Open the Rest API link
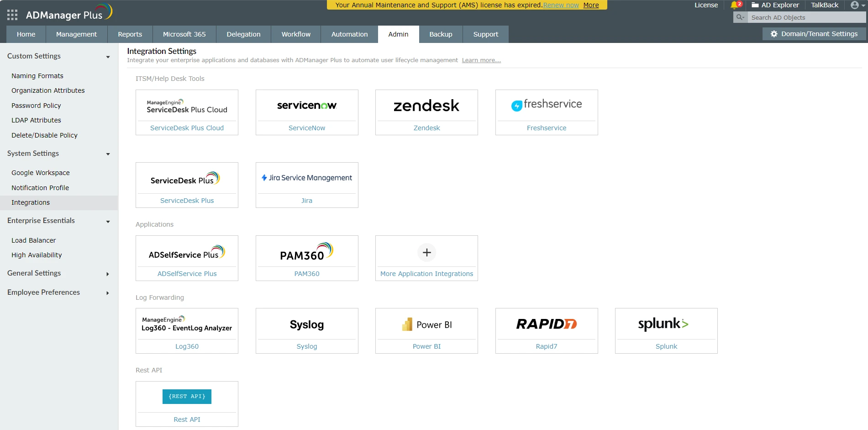This screenshot has width=868, height=430. point(187,419)
